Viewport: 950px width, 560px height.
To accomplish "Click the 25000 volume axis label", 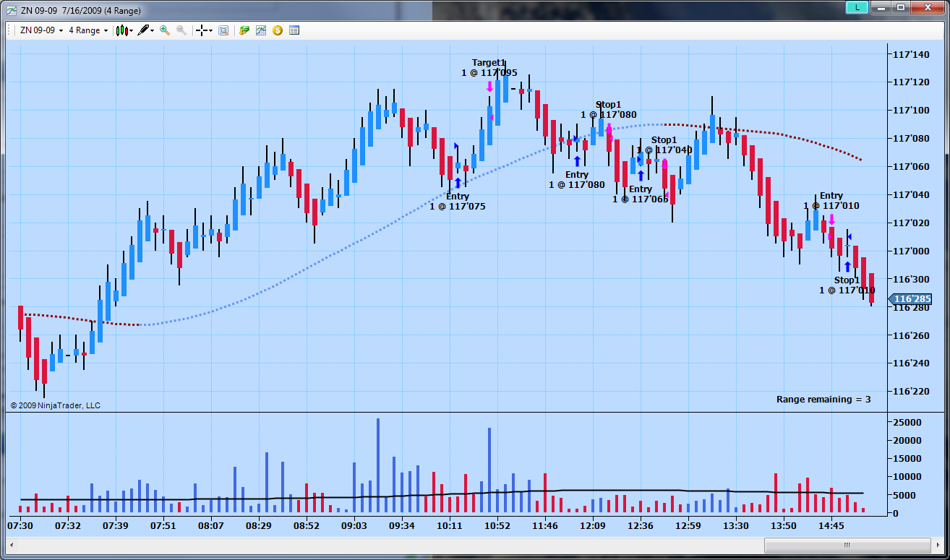I will (907, 422).
